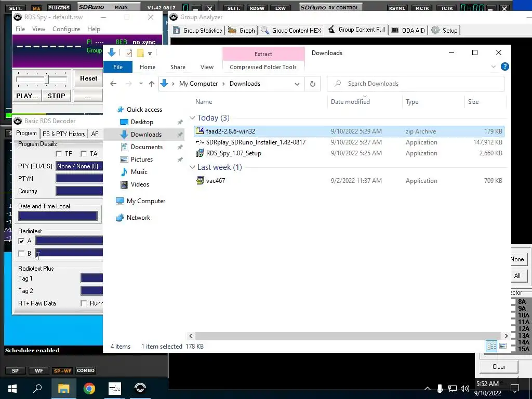Viewport: 532px width, 399px height.
Task: Select the vac467 application icon
Action: click(200, 180)
